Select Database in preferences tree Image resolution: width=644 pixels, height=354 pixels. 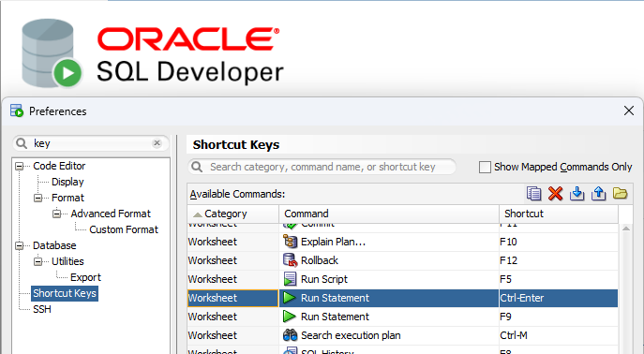tap(54, 245)
